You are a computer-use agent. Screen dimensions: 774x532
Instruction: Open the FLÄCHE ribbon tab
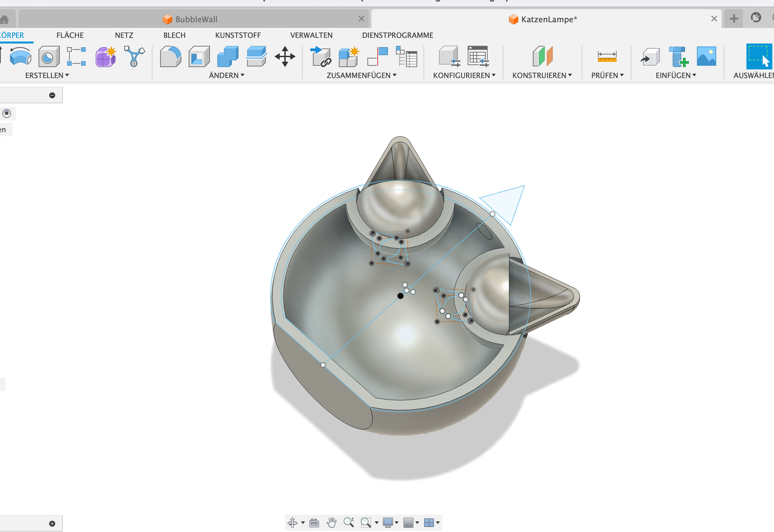pyautogui.click(x=70, y=35)
